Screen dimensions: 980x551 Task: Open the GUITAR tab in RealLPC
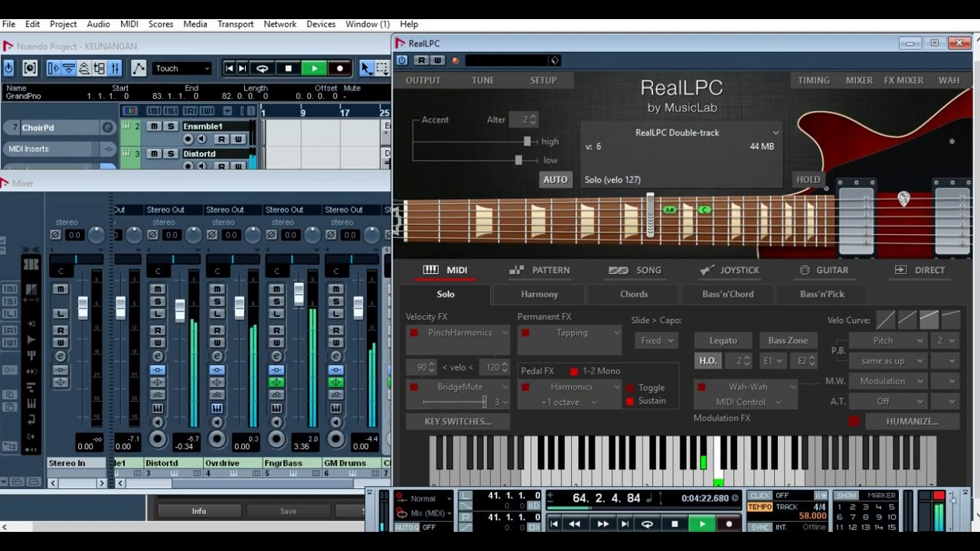click(x=823, y=270)
